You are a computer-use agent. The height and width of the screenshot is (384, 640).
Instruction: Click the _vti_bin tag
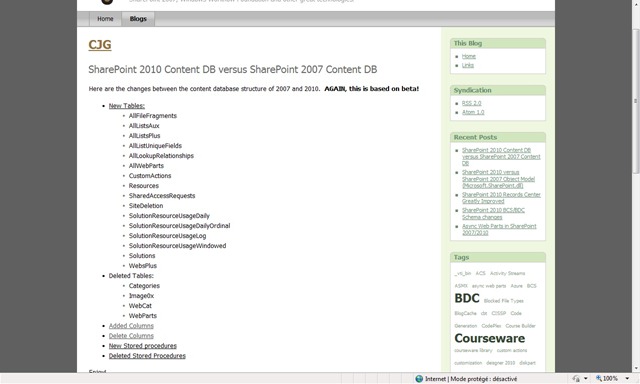point(462,273)
